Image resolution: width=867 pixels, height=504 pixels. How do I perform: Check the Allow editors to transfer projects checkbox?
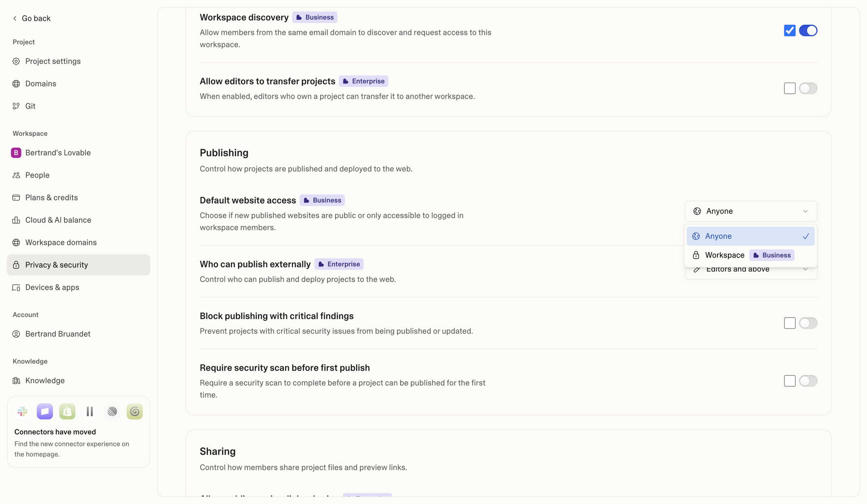790,88
